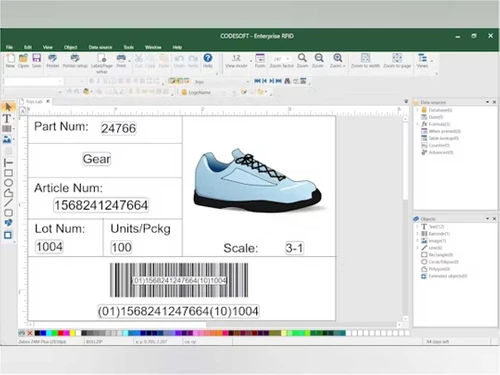Viewport: 500px width, 375px height.
Task: Go to last database record
Action: [x=279, y=81]
